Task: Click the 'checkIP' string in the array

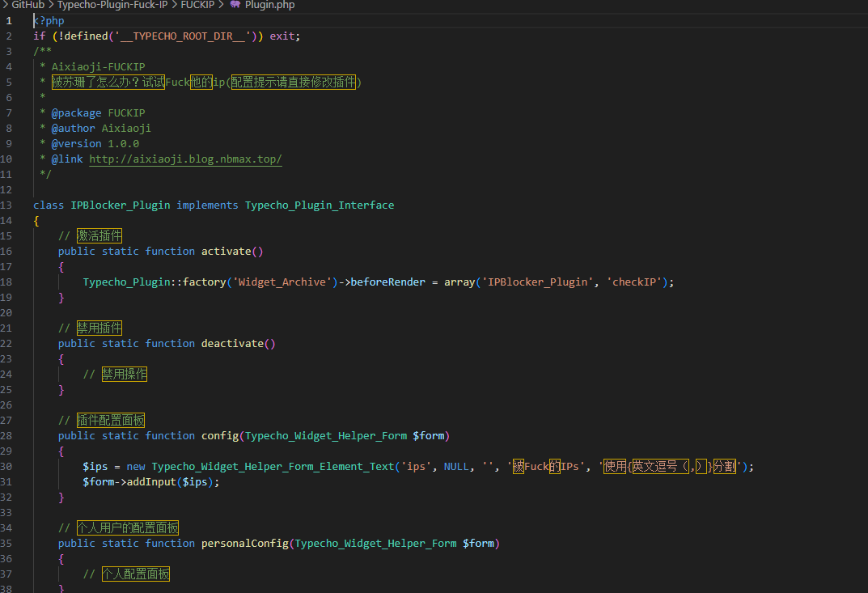Action: (637, 282)
